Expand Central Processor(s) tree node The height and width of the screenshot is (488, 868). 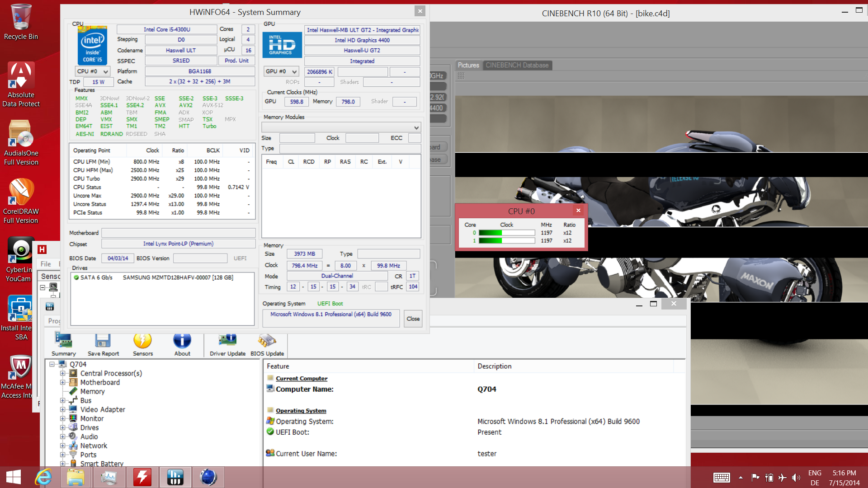(x=63, y=373)
